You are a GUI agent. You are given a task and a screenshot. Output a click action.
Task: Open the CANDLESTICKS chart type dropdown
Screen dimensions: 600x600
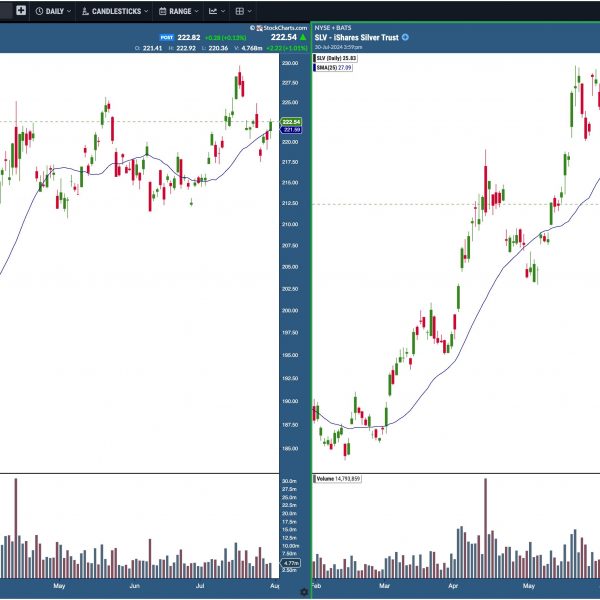(x=115, y=11)
